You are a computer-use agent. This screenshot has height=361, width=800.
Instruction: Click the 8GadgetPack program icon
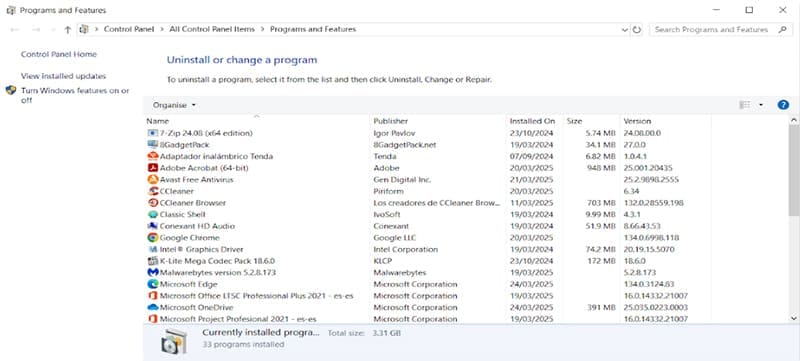click(153, 145)
